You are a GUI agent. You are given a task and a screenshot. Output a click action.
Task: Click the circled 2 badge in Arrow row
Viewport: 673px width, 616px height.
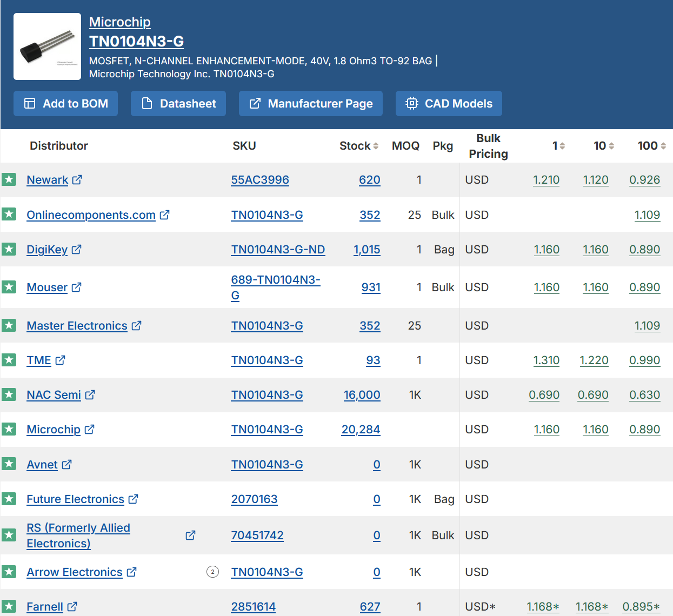[213, 572]
